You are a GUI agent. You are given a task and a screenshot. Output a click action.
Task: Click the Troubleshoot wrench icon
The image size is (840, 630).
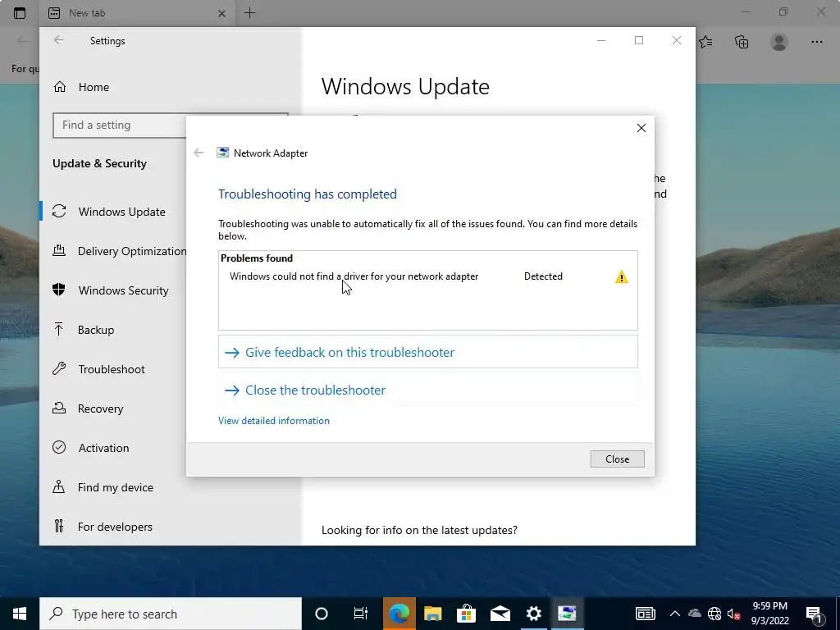click(x=59, y=368)
